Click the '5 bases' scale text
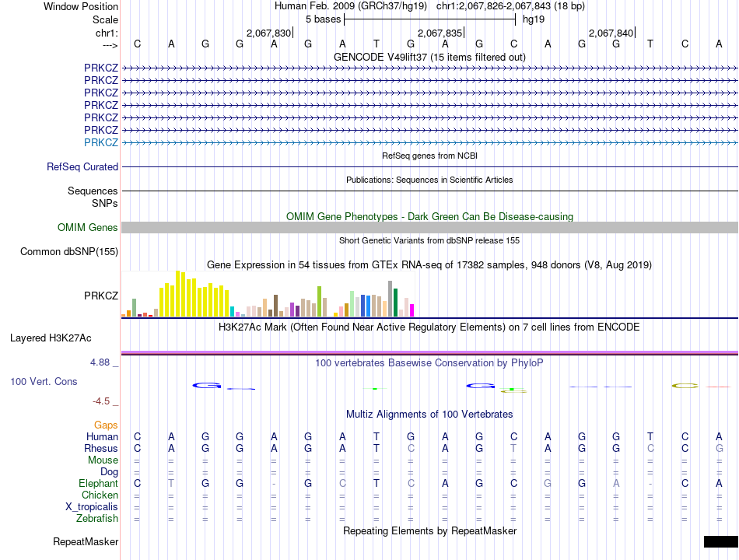This screenshot has width=739, height=560. pyautogui.click(x=323, y=19)
